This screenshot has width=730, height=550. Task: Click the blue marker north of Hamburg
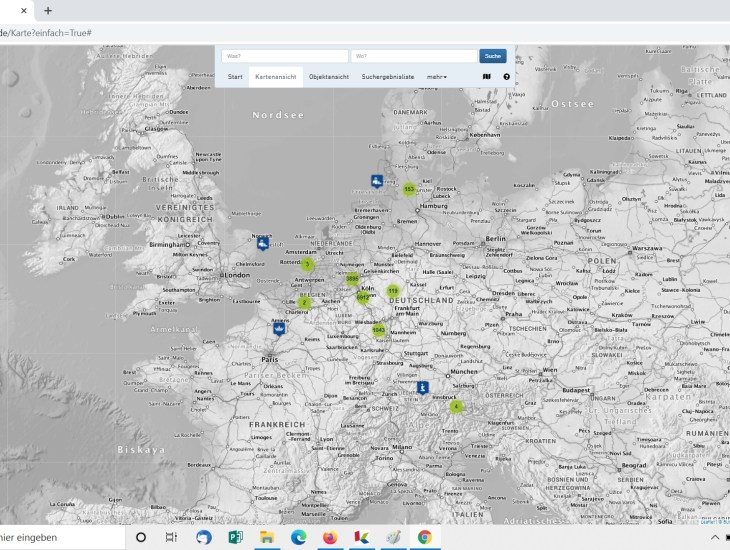[377, 181]
